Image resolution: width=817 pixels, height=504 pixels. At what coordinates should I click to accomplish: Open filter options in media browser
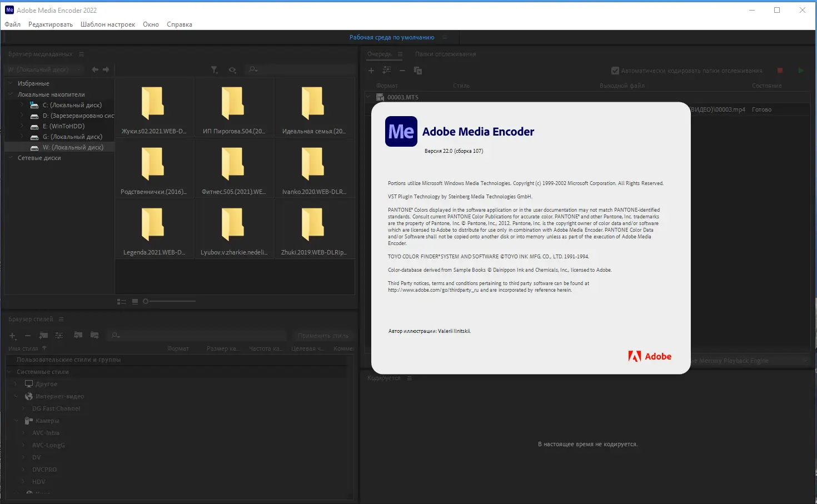pos(214,70)
